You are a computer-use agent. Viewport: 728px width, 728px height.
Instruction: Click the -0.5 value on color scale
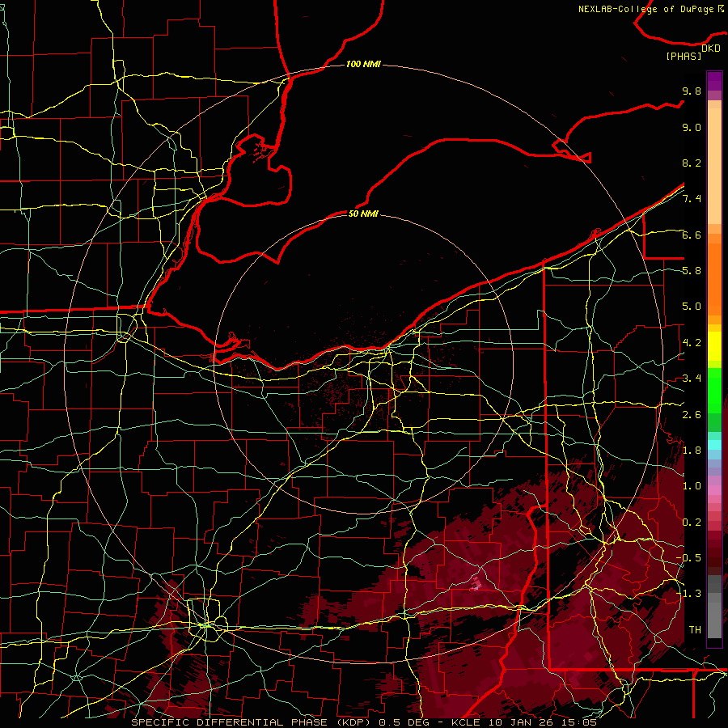point(688,558)
